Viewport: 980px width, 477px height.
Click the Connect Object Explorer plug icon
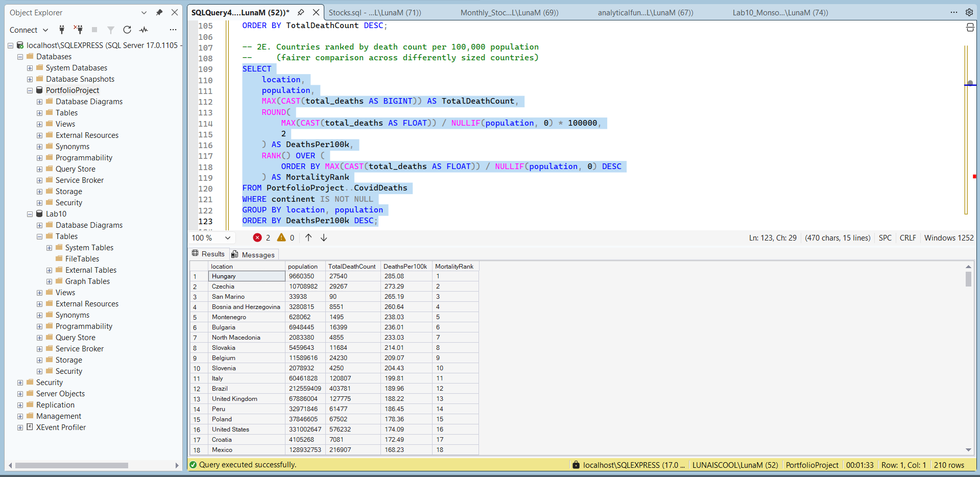(62, 30)
